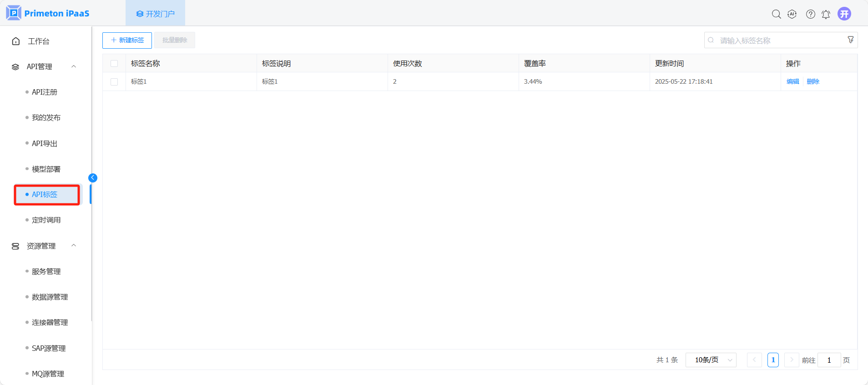
Task: Click the Primeton iPaaS logo
Action: pos(48,13)
